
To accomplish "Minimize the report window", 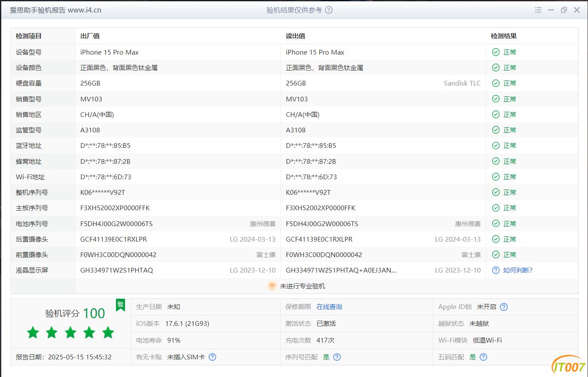I will point(551,10).
